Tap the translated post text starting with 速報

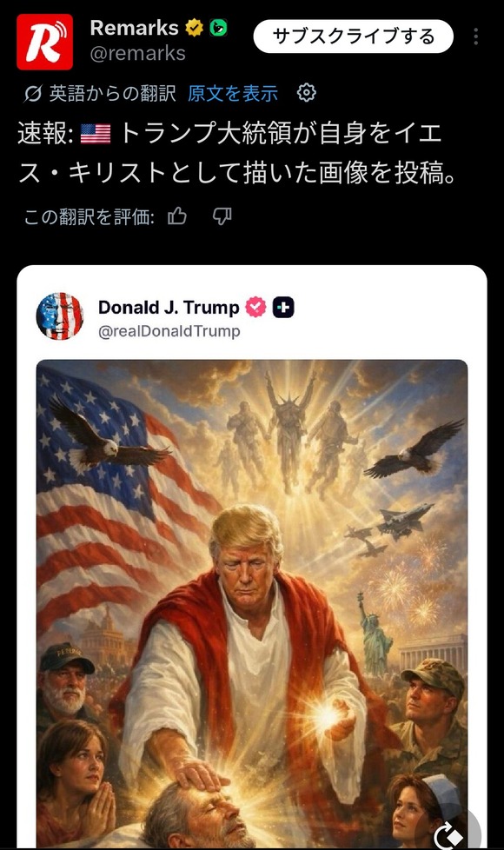point(237,153)
